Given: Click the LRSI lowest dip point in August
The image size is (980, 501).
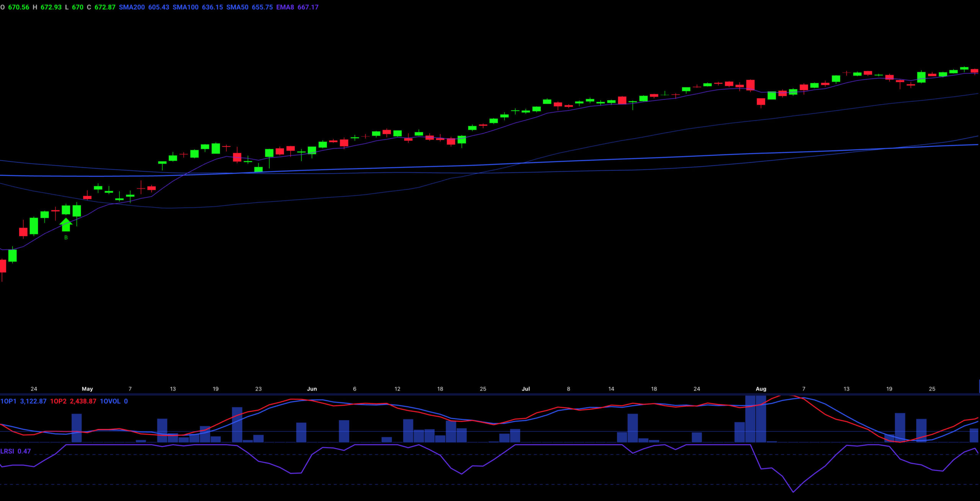Looking at the screenshot, I should click(x=793, y=492).
